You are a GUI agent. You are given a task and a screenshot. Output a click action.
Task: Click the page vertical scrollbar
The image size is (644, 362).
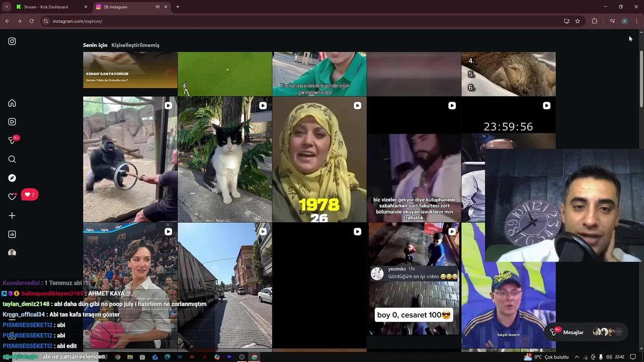point(641,79)
